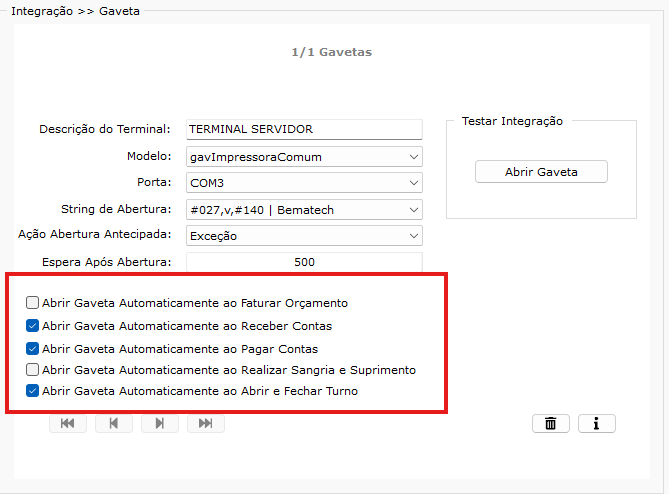Enable open drawer on Faturar Orçamento
Viewport: 669px width, 494px height.
pos(32,303)
